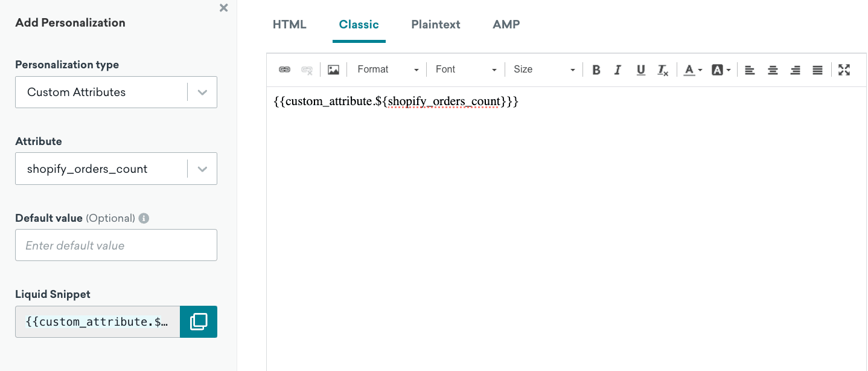The height and width of the screenshot is (371, 868).
Task: Open the text color picker
Action: click(692, 69)
